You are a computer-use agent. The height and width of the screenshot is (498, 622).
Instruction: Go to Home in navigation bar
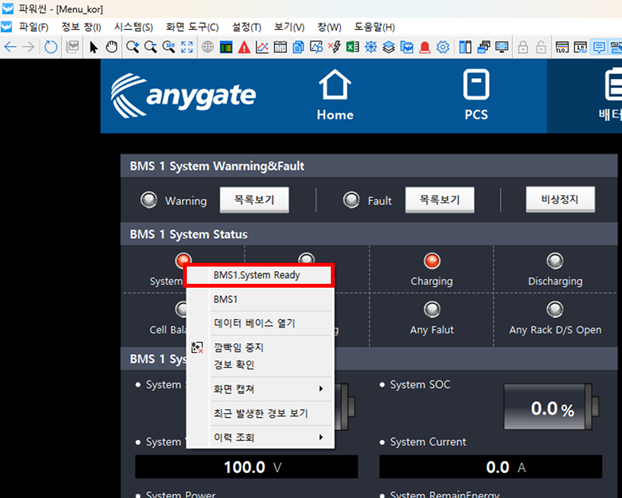coord(335,96)
